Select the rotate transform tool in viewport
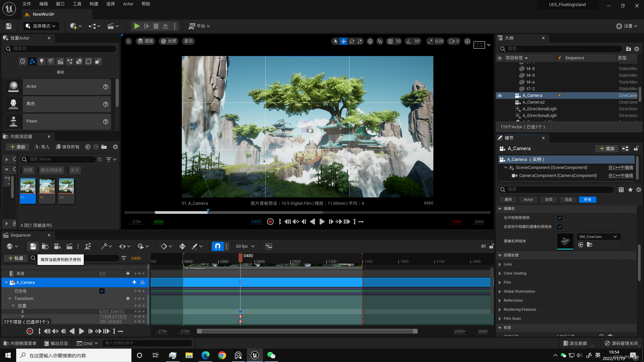The width and height of the screenshot is (644, 362). 352,41
